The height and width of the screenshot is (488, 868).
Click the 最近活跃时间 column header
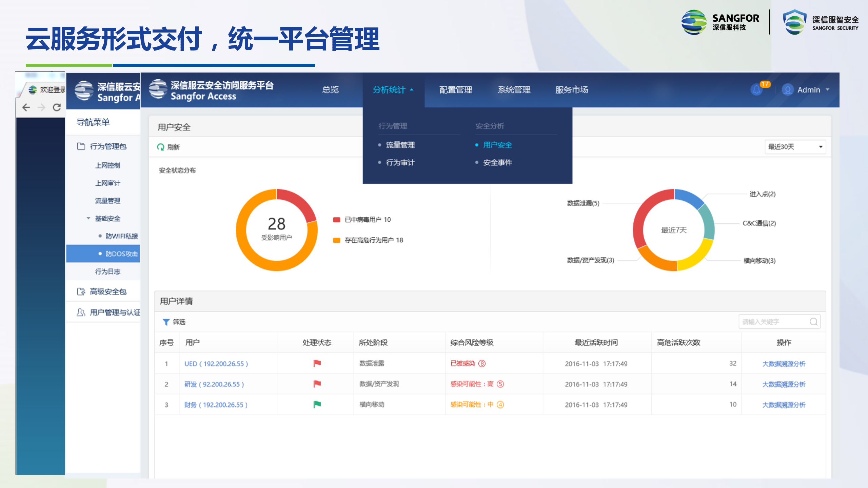(596, 342)
